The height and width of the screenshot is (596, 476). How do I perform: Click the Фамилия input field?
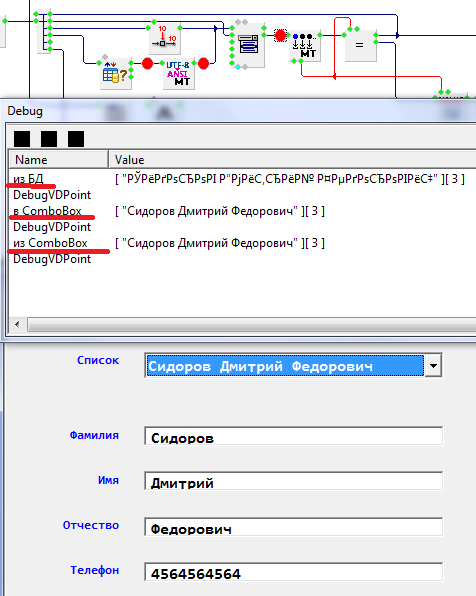(294, 436)
